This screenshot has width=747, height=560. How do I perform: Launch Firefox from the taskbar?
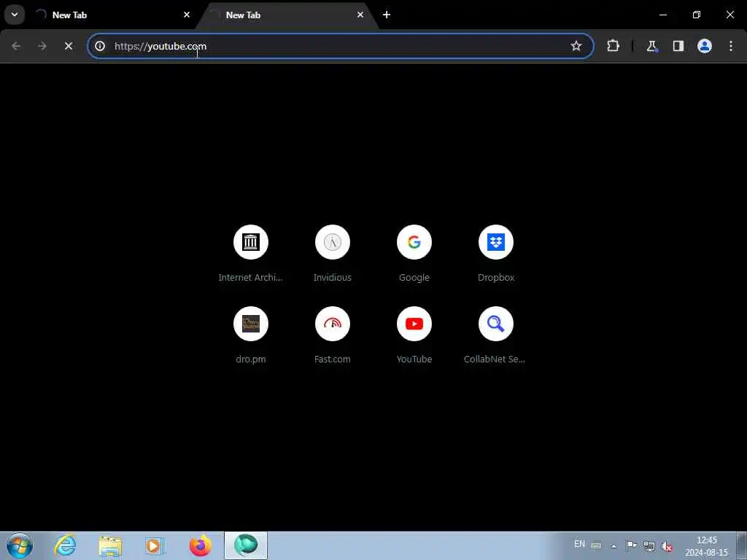point(200,545)
